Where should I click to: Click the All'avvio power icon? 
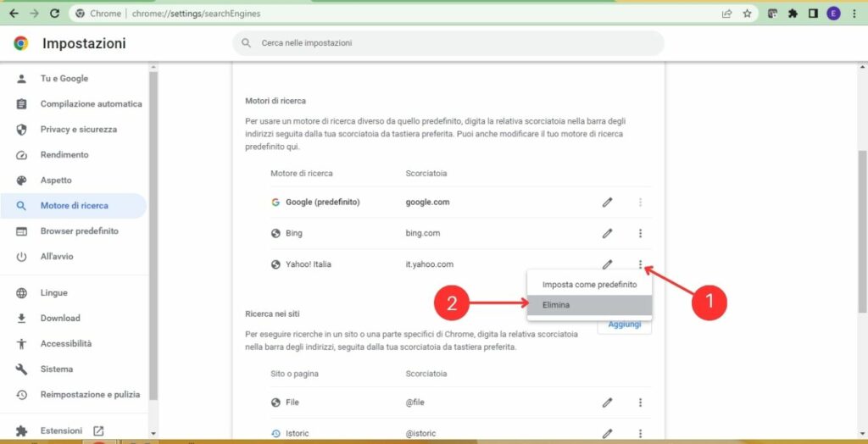coord(21,257)
